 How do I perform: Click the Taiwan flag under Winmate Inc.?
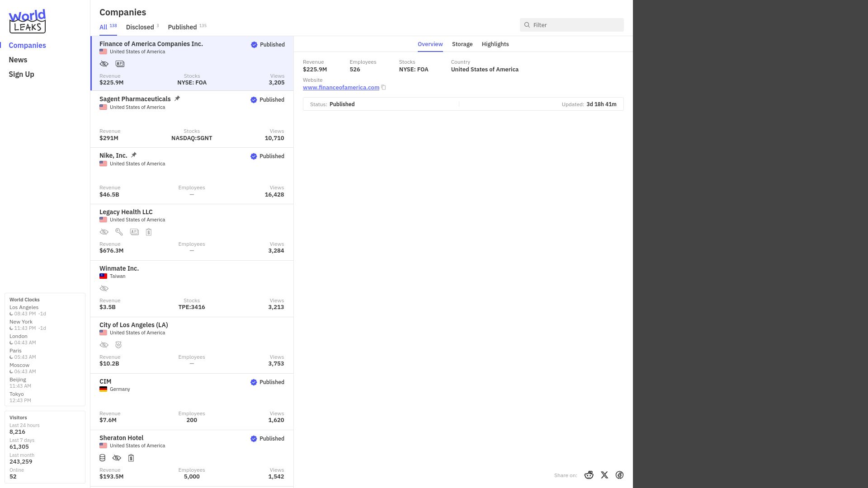pos(103,276)
